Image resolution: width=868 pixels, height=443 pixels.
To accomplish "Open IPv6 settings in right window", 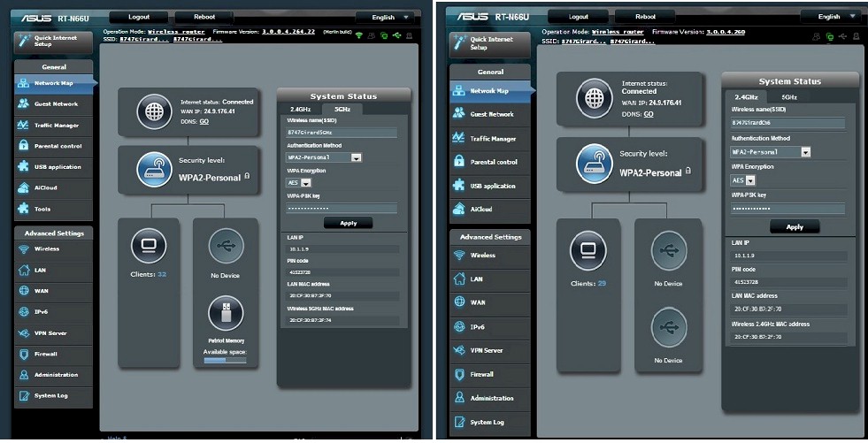I will [490, 327].
